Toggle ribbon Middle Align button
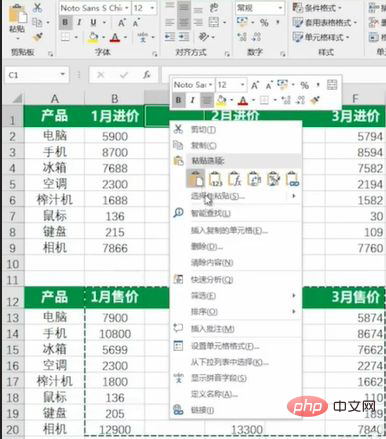The height and width of the screenshot is (439, 386). click(184, 7)
